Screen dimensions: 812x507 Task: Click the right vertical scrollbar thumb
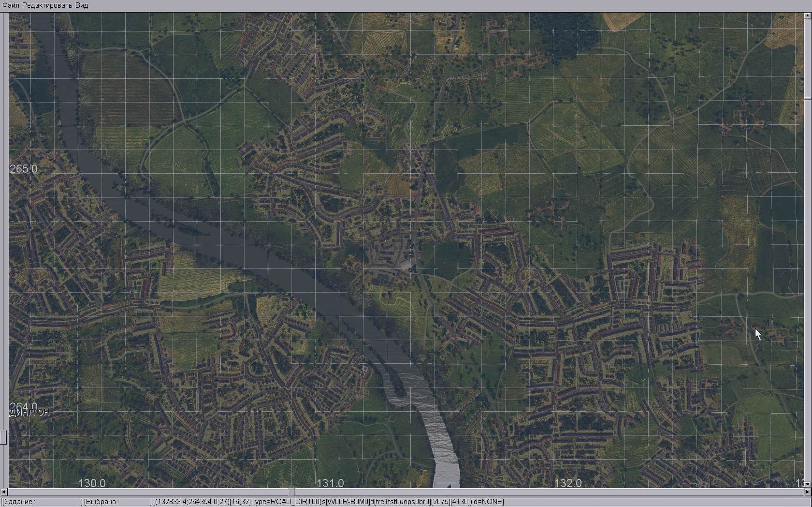[808, 98]
